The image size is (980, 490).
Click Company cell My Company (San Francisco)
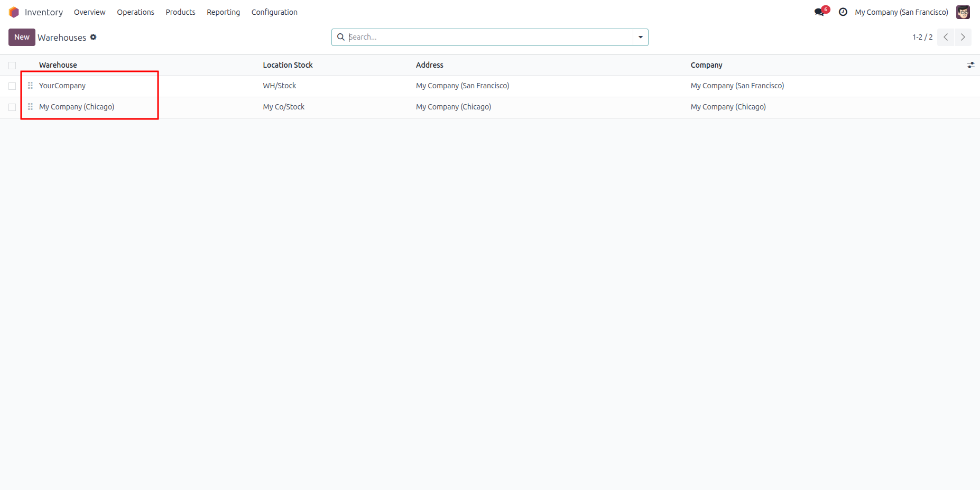737,86
